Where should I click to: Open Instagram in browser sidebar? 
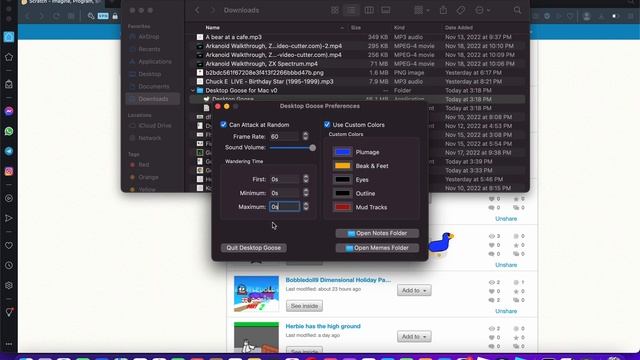(9, 171)
